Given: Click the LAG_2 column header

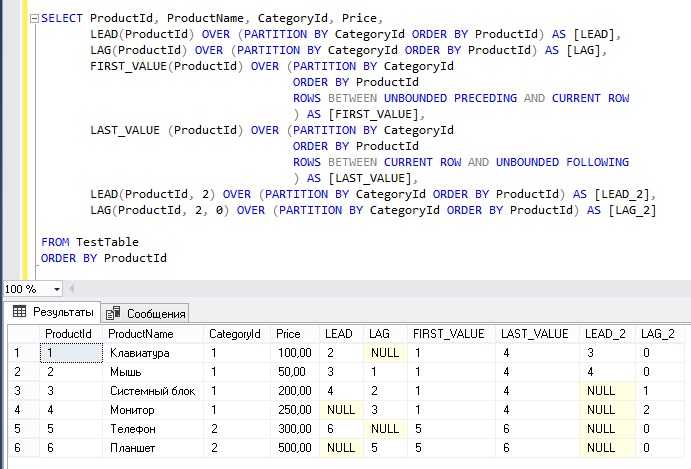Looking at the screenshot, I should (x=657, y=334).
